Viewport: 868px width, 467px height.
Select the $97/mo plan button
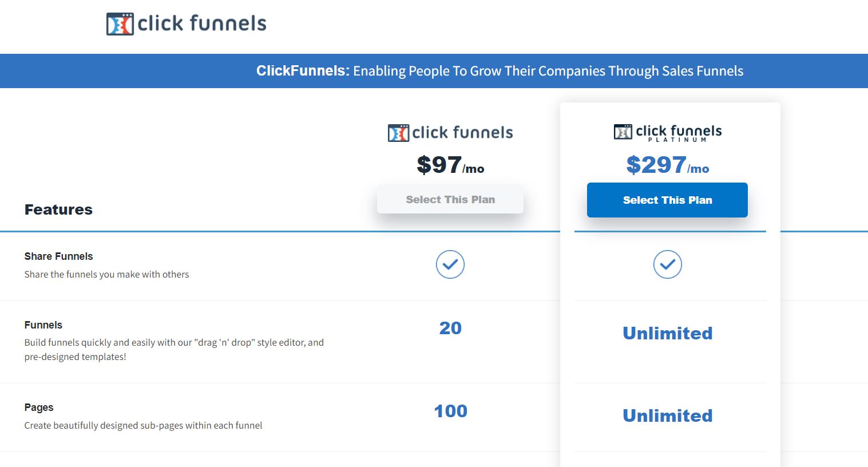tap(450, 200)
